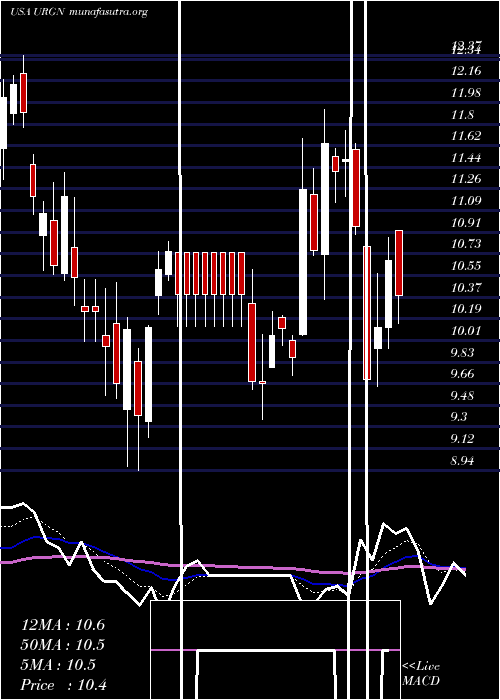
Task: Select the 11.8 price axis label
Action: pos(462,115)
